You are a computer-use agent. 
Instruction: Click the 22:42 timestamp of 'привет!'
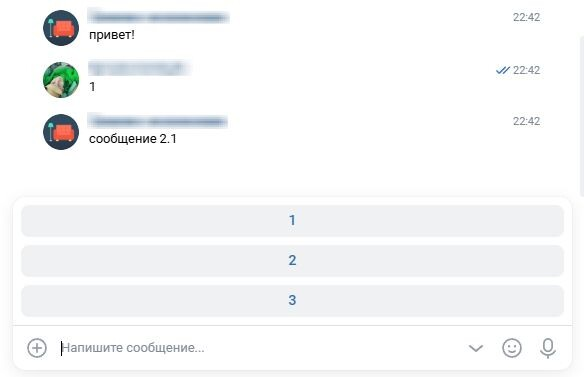click(x=526, y=17)
